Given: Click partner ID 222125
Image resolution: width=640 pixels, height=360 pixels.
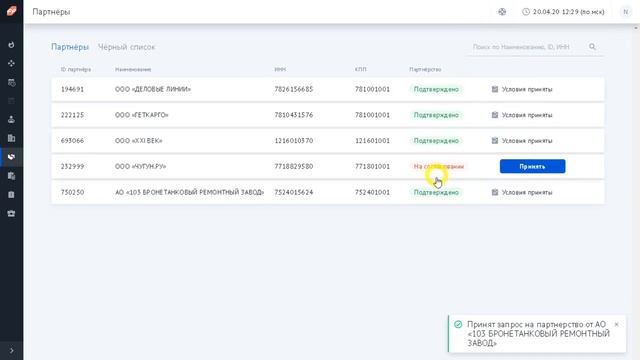Looking at the screenshot, I should coord(72,115).
